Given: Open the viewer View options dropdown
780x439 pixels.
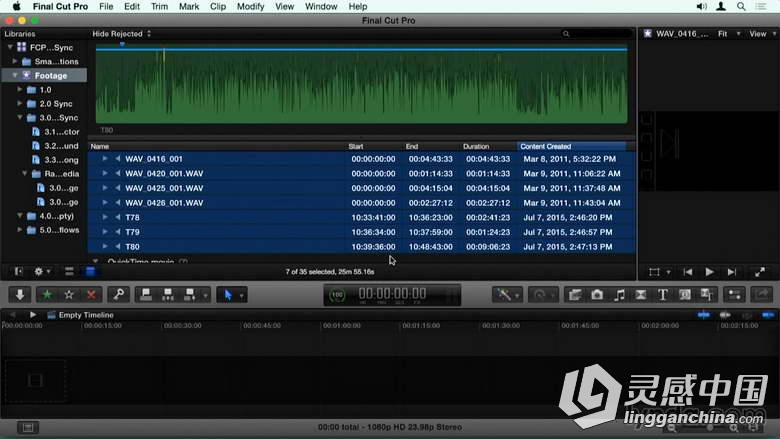Looking at the screenshot, I should (762, 34).
